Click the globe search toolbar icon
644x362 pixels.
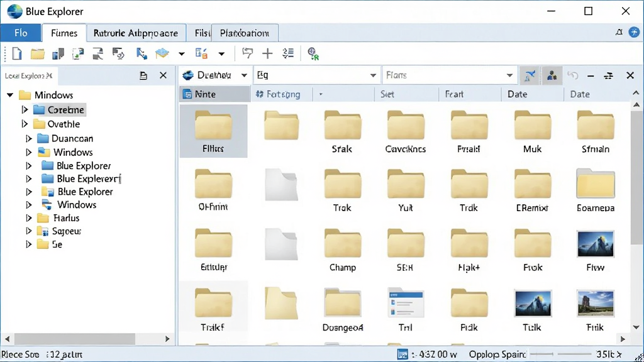(313, 54)
